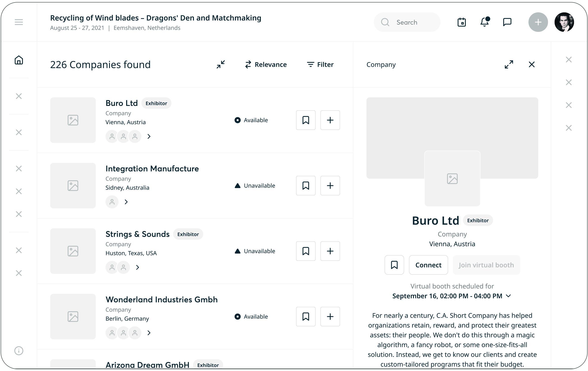Viewport: 588px width, 371px height.
Task: Open the hamburger menu icon
Action: [18, 22]
